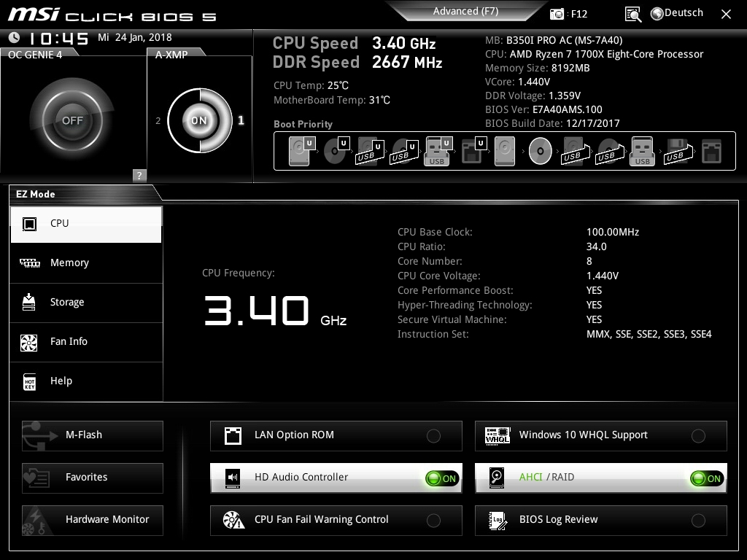Viewport: 747px width, 560px height.
Task: Select the UEFI network boot device icon
Action: [x=473, y=151]
